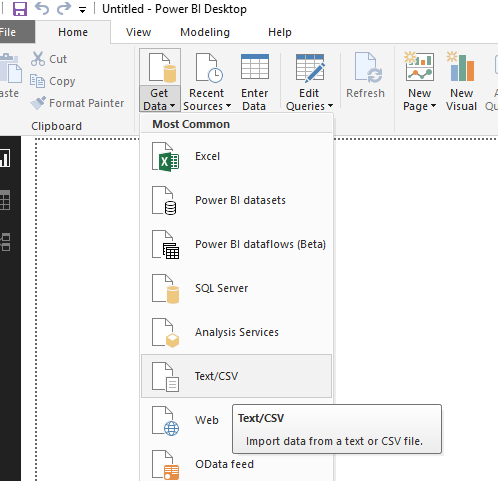The height and width of the screenshot is (481, 498).
Task: Select Excel from the Get Data menu
Action: 237,156
